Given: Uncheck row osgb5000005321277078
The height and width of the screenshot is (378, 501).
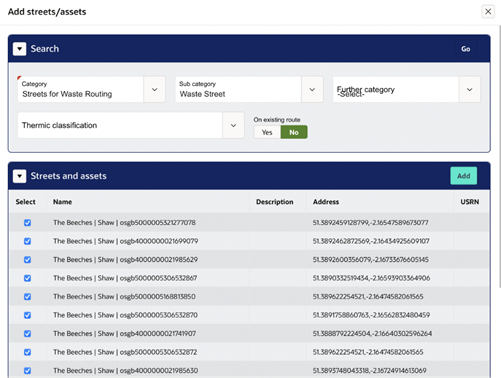Looking at the screenshot, I should click(28, 223).
